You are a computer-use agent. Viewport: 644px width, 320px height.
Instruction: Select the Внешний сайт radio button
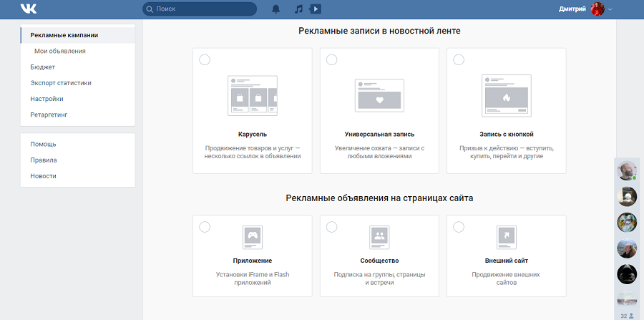pyautogui.click(x=459, y=227)
